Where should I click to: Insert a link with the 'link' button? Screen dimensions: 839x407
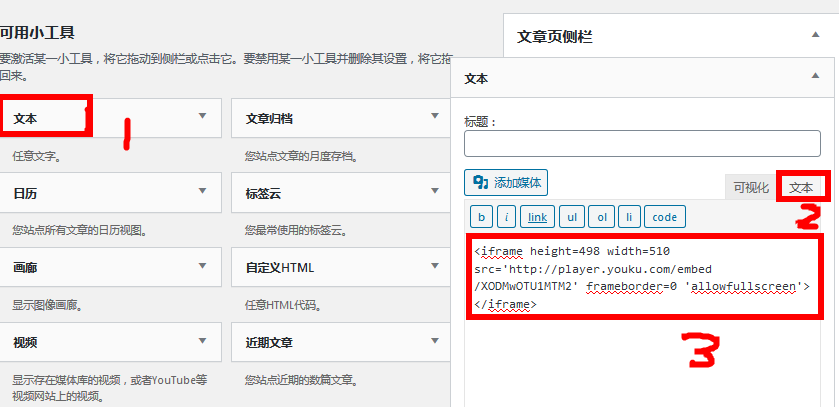click(x=537, y=216)
